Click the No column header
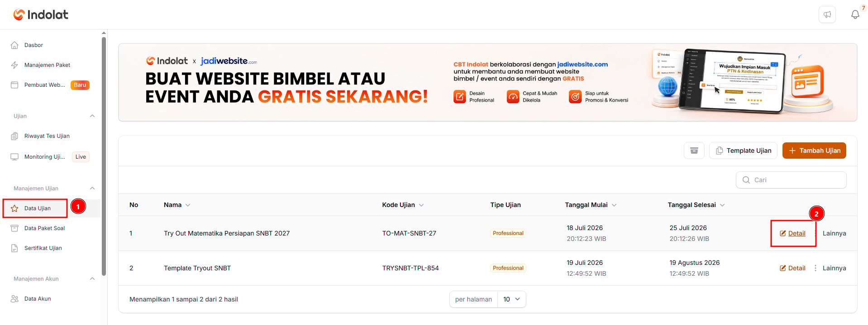 [x=134, y=205]
